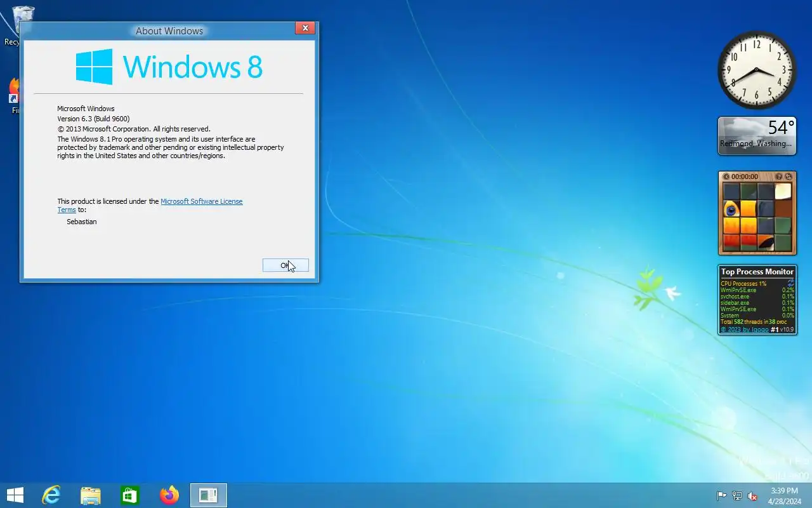Screen dimensions: 812x508
Task: Click the About Windows title bar text
Action: click(169, 30)
